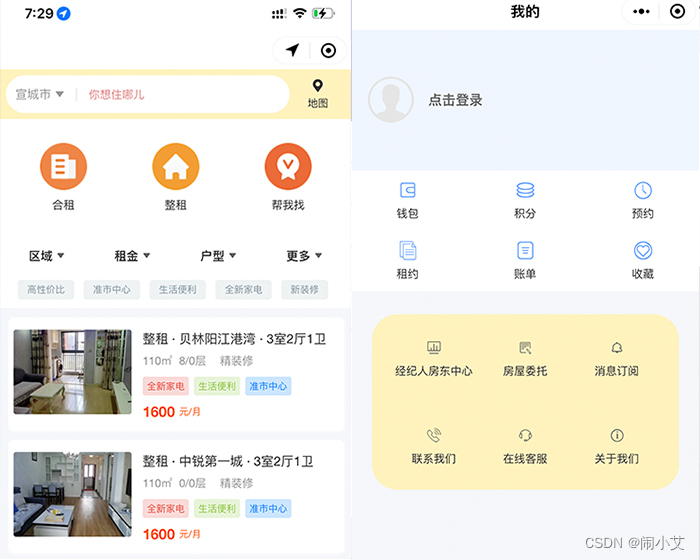Open the 消息订阅 bell icon
700x560 pixels.
click(x=617, y=347)
